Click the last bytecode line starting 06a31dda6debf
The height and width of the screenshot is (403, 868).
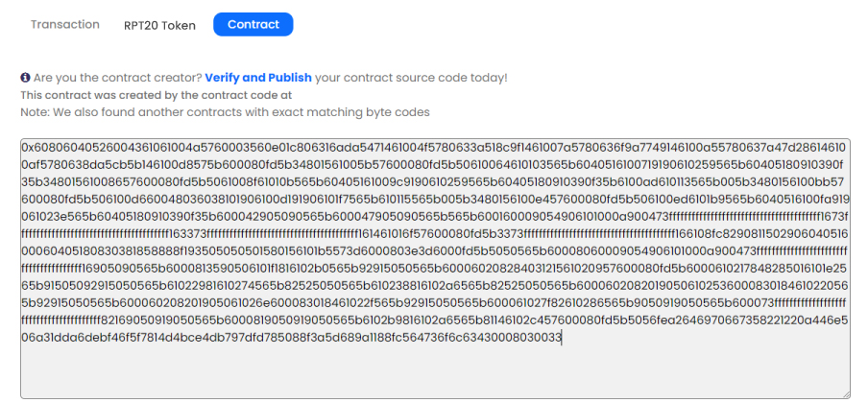[x=292, y=337]
